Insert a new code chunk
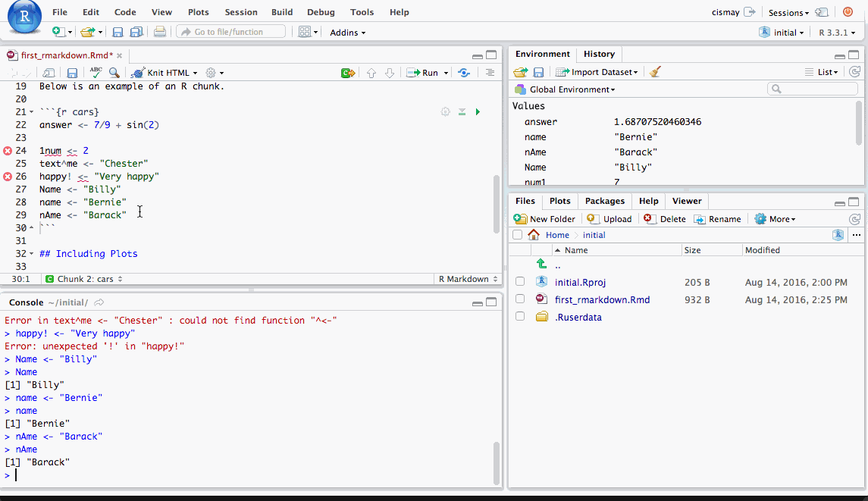868x501 pixels. point(348,73)
